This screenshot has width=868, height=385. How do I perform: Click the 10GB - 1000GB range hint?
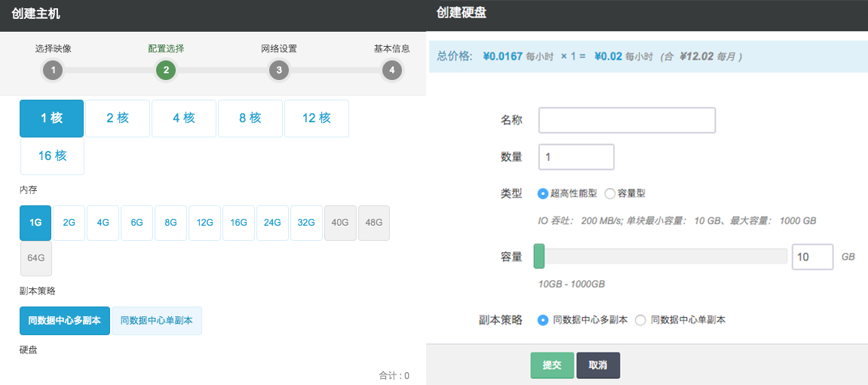point(572,284)
